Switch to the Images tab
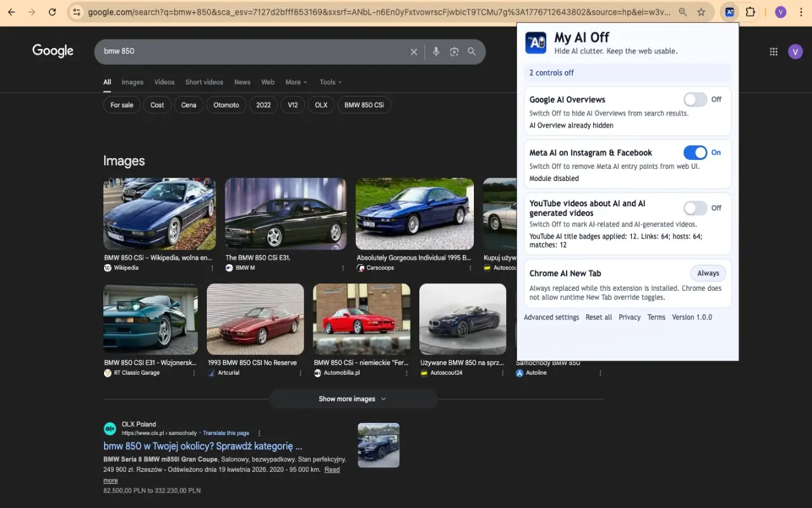Screen dimensions: 812x508 click(x=133, y=82)
